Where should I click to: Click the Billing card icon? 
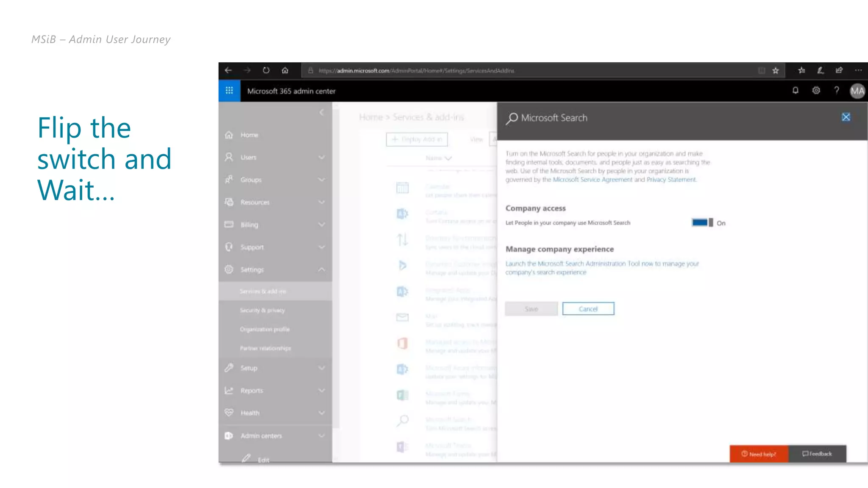pos(229,224)
